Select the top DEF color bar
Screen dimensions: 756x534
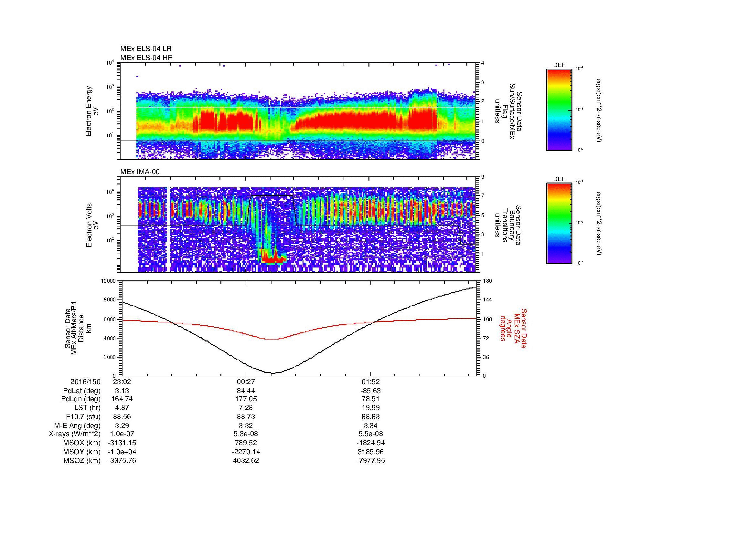click(559, 110)
